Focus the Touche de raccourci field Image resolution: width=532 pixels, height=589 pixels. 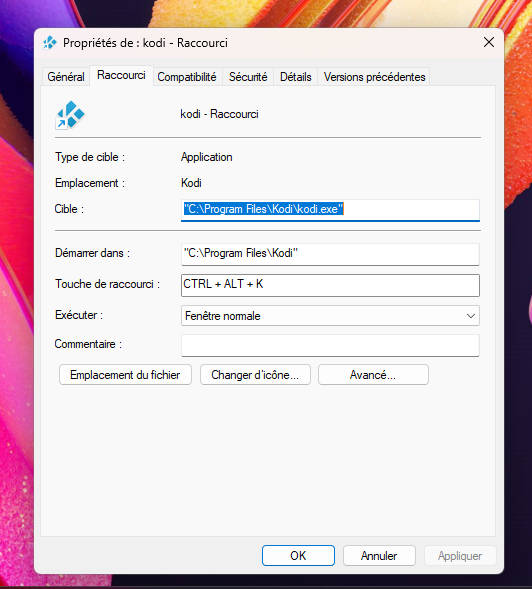[x=330, y=285]
